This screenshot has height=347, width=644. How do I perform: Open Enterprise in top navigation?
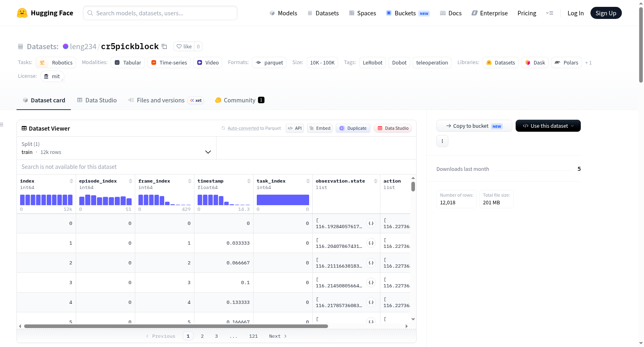pos(489,13)
